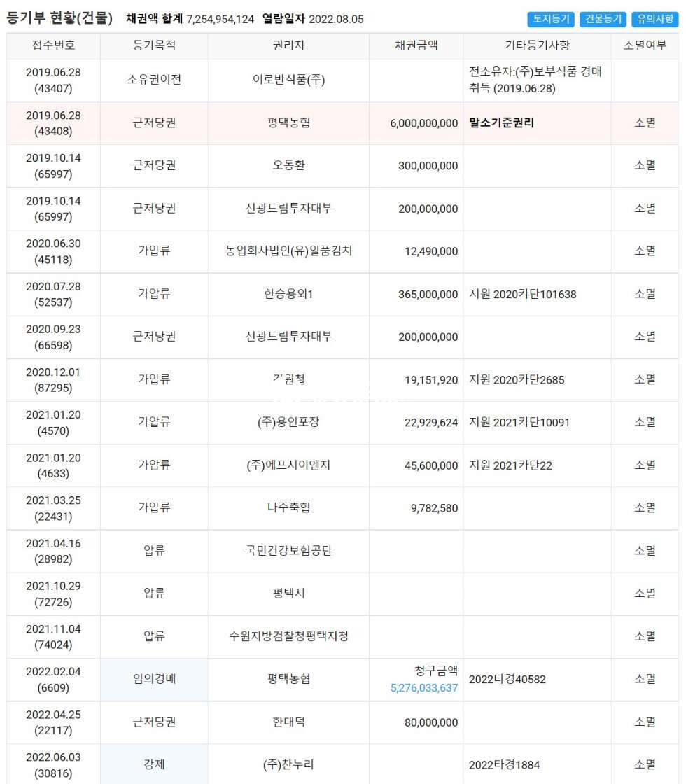The width and height of the screenshot is (686, 784).
Task: Open the 건물등기 button
Action: click(x=603, y=19)
